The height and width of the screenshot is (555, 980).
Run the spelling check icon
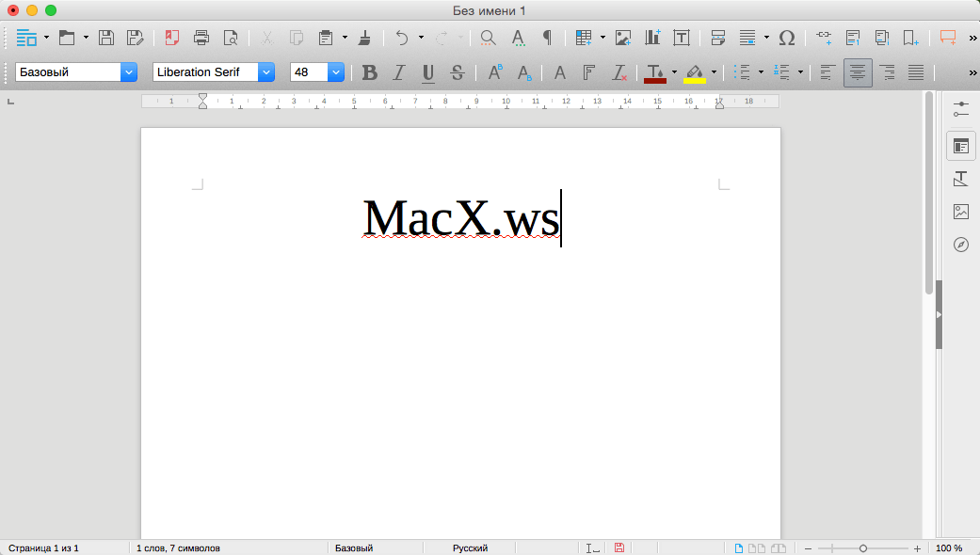[x=518, y=38]
